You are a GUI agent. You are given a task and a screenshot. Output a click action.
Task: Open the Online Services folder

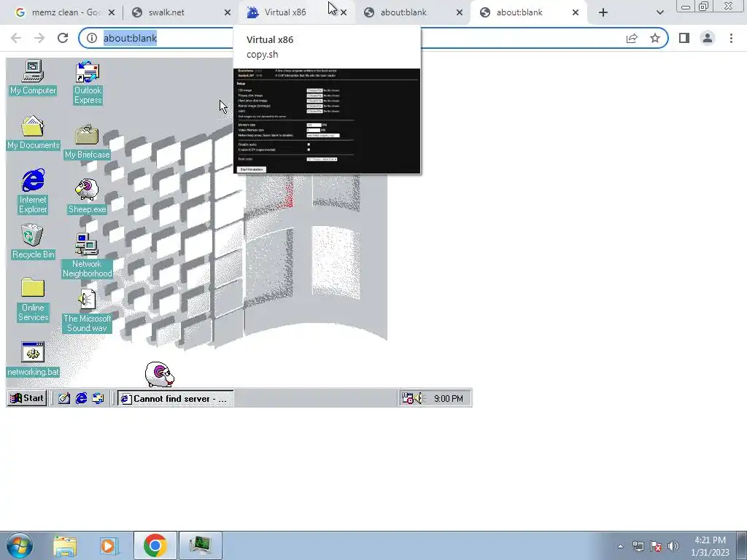pos(33,300)
